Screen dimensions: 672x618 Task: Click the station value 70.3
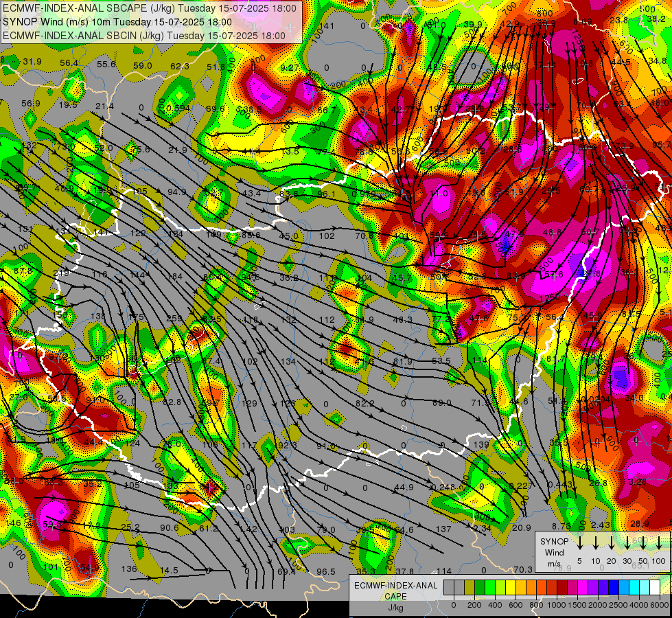(x=523, y=569)
